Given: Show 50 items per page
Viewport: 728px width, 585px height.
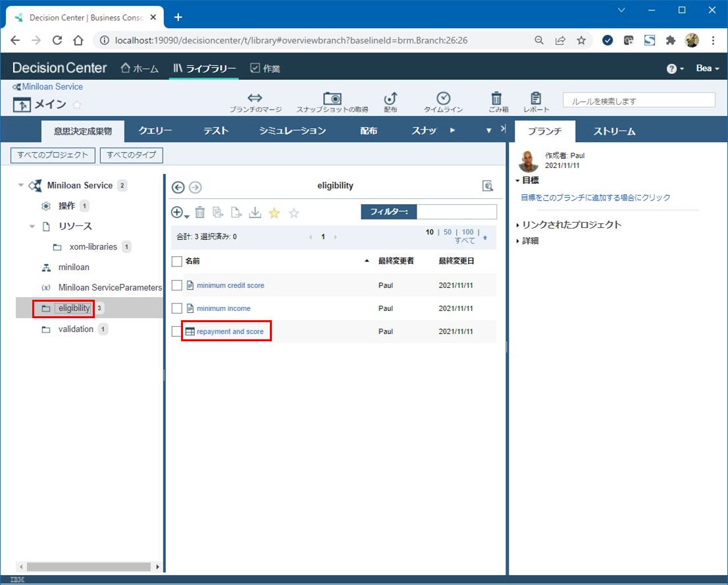Looking at the screenshot, I should point(447,232).
